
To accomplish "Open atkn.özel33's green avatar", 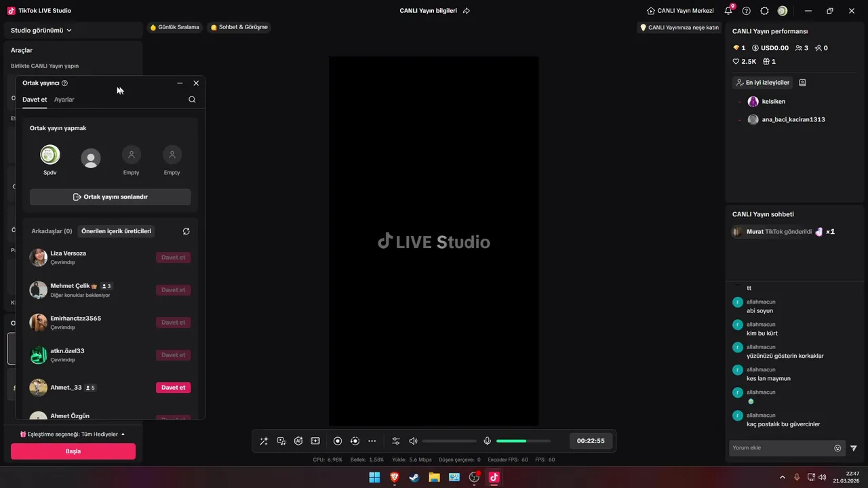I will pyautogui.click(x=39, y=355).
